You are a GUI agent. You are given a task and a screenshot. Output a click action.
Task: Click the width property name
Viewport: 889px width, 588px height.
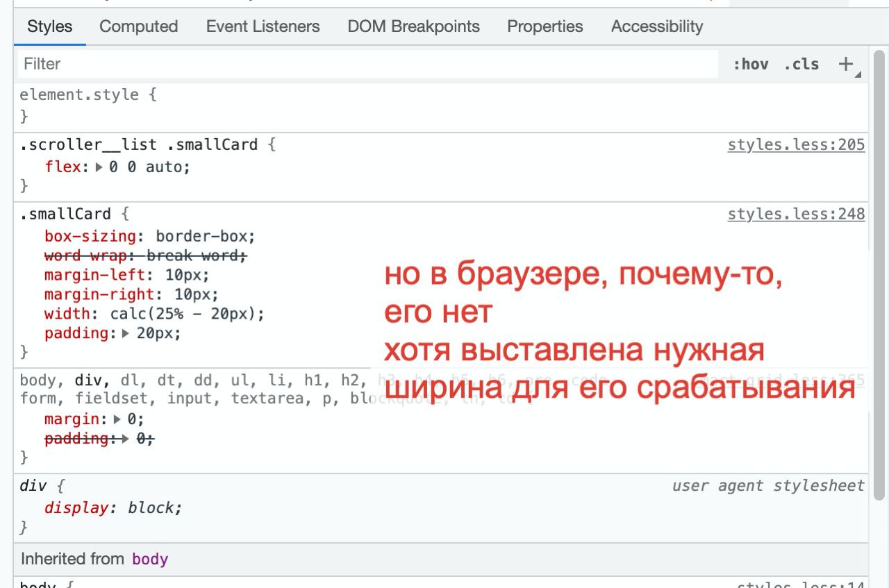coord(67,314)
